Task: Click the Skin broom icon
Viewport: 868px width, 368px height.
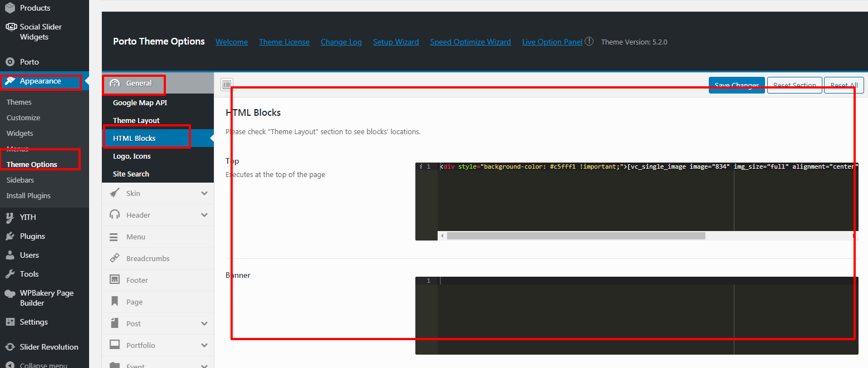Action: tap(115, 193)
